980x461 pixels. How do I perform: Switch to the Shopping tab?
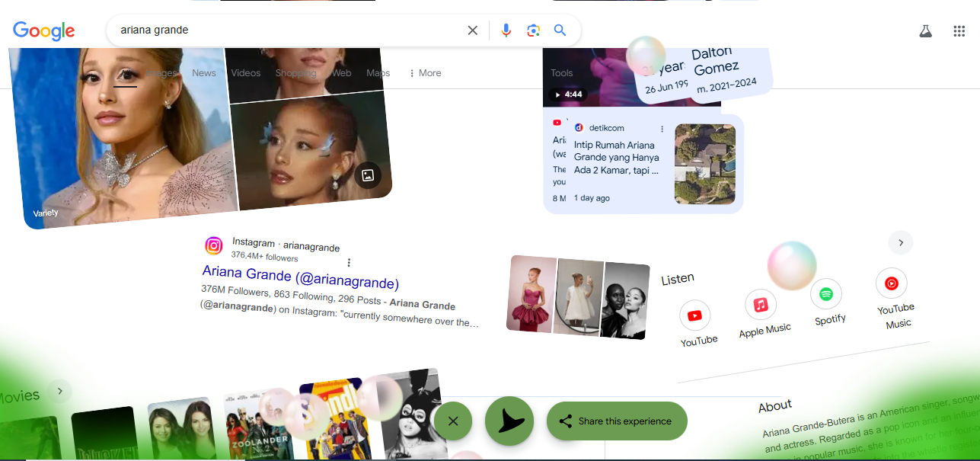pyautogui.click(x=295, y=73)
